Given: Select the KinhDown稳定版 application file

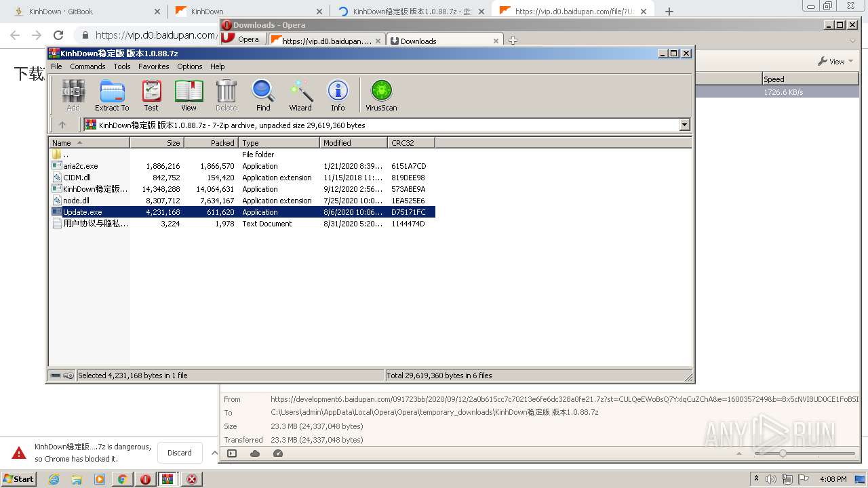Looking at the screenshot, I should point(242,189).
